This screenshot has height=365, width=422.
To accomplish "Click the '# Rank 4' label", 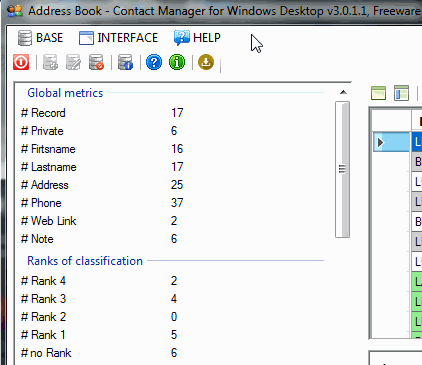I will pyautogui.click(x=43, y=281).
